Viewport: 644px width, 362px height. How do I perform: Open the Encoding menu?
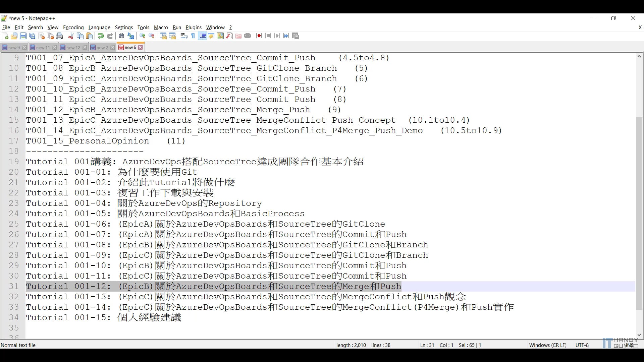tap(73, 27)
